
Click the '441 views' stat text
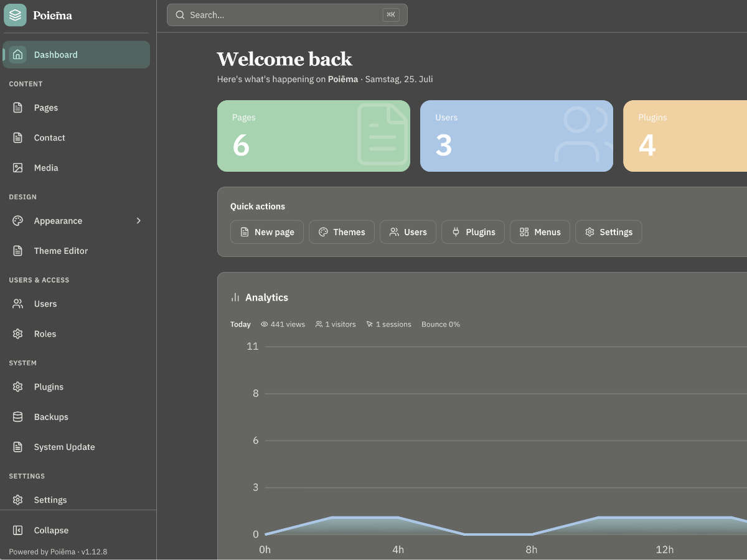click(x=288, y=324)
